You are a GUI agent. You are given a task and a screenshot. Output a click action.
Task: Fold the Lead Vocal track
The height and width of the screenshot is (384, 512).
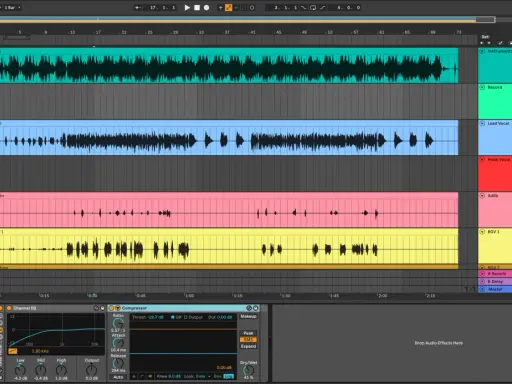click(482, 123)
